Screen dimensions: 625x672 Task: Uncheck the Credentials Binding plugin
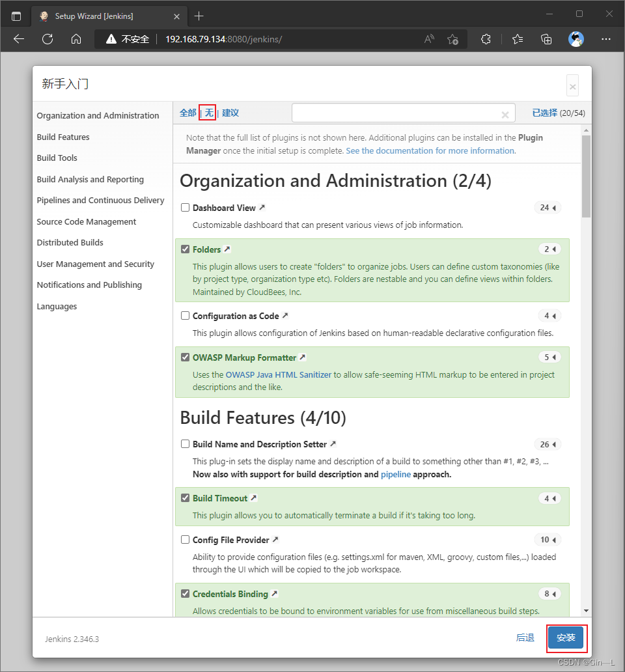(x=185, y=594)
